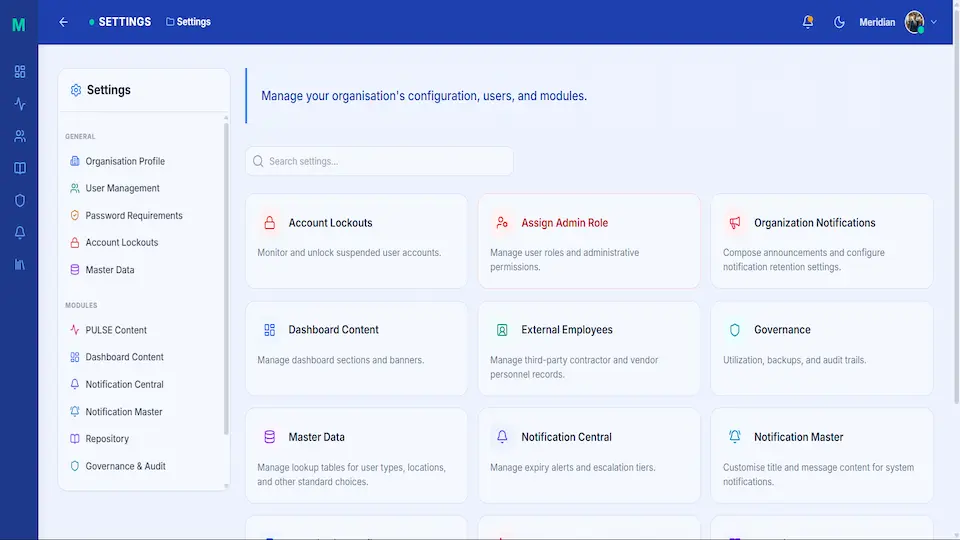Select User Management in sidebar
The height and width of the screenshot is (540, 960).
point(143,188)
